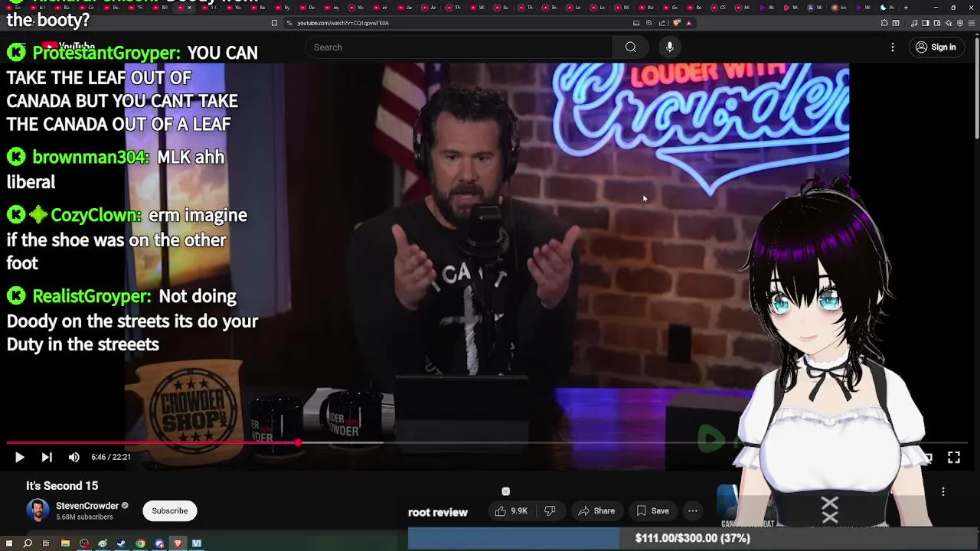Open Leo AI sparkle icon in toolbar
This screenshot has height=551, width=980.
(x=949, y=23)
